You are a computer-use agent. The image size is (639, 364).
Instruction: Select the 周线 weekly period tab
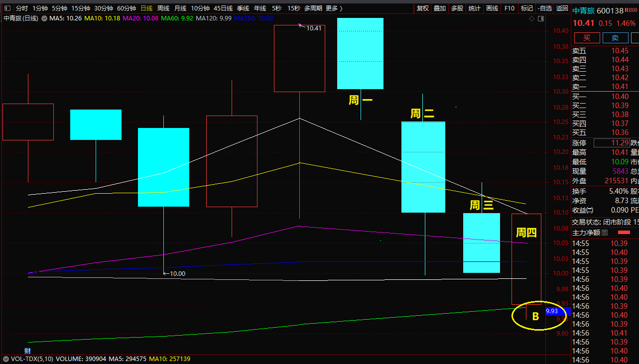click(x=163, y=8)
